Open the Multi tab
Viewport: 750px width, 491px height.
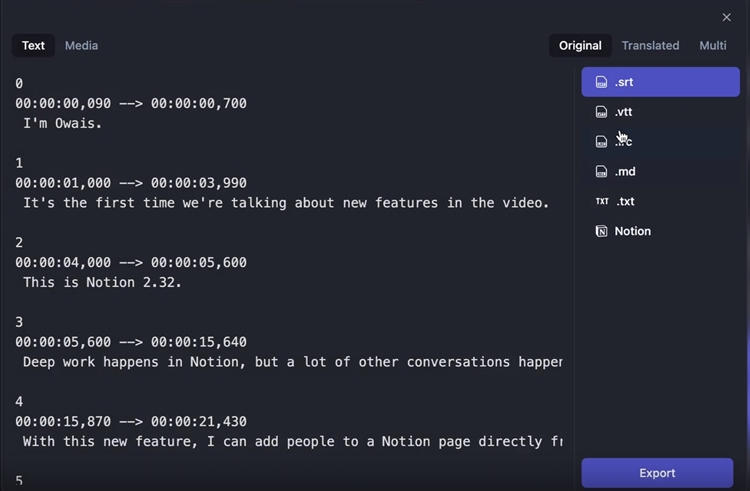click(713, 45)
